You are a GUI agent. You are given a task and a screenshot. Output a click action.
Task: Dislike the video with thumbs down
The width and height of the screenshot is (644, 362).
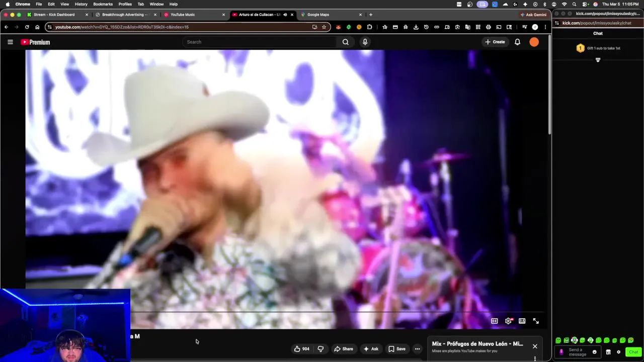[x=320, y=349]
